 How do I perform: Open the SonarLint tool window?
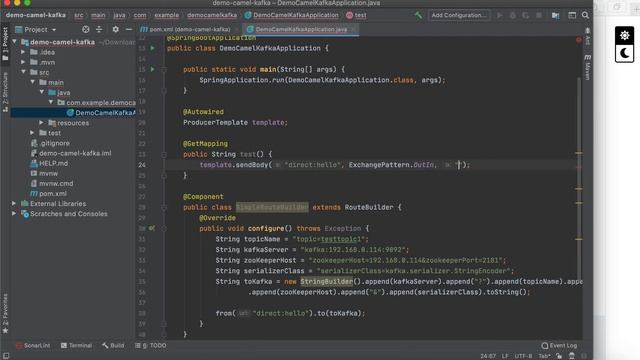click(x=33, y=346)
